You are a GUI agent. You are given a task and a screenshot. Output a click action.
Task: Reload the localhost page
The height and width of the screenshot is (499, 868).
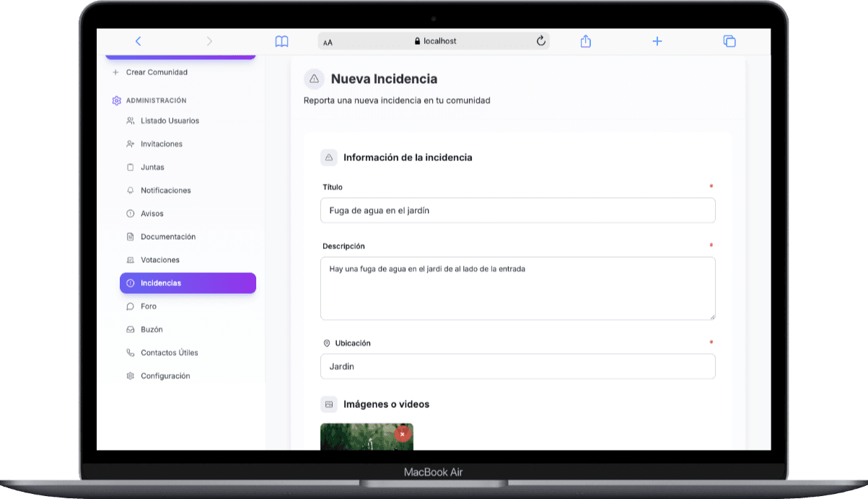click(541, 41)
